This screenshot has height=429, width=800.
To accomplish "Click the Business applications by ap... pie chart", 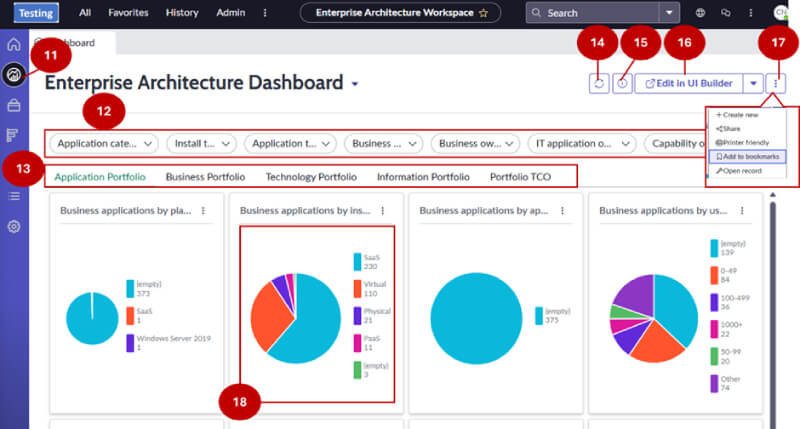I will click(476, 318).
